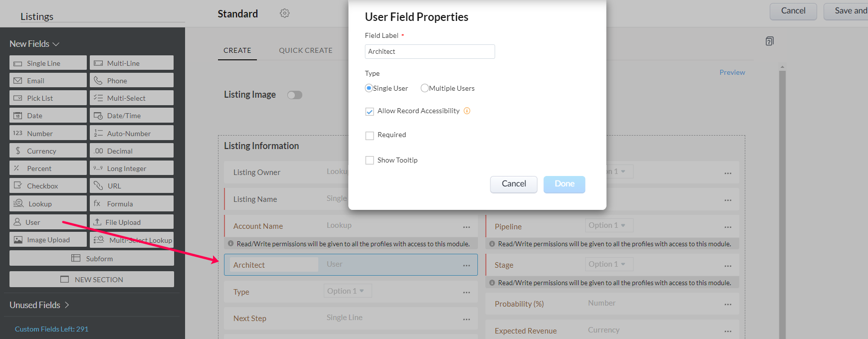Click the Field Label text box
The width and height of the screenshot is (868, 339).
coord(430,52)
